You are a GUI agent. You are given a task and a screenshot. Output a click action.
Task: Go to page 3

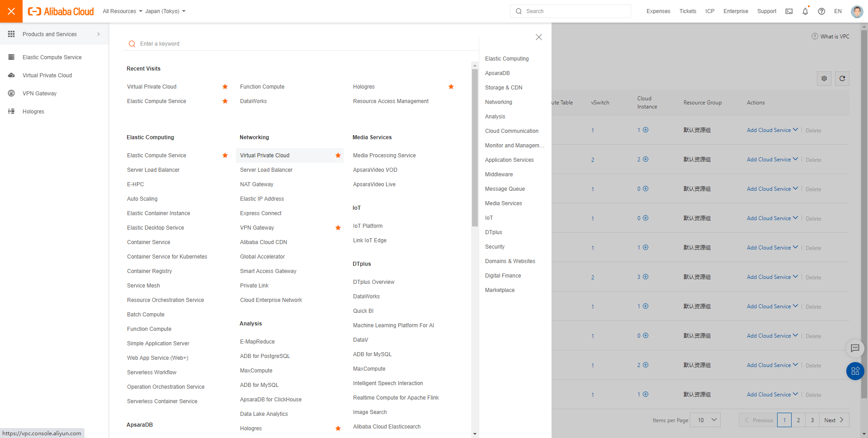812,420
